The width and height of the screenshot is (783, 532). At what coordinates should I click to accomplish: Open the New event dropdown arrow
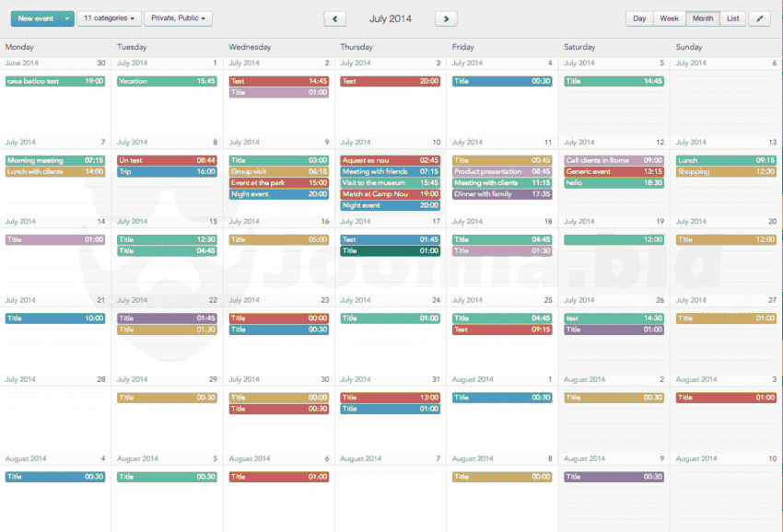(x=67, y=18)
